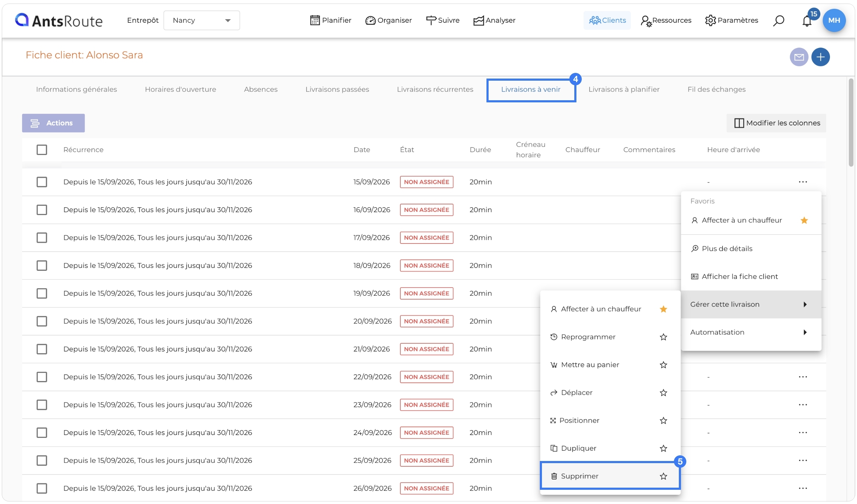
Task: Star the Dupliquer menu action
Action: 663,448
